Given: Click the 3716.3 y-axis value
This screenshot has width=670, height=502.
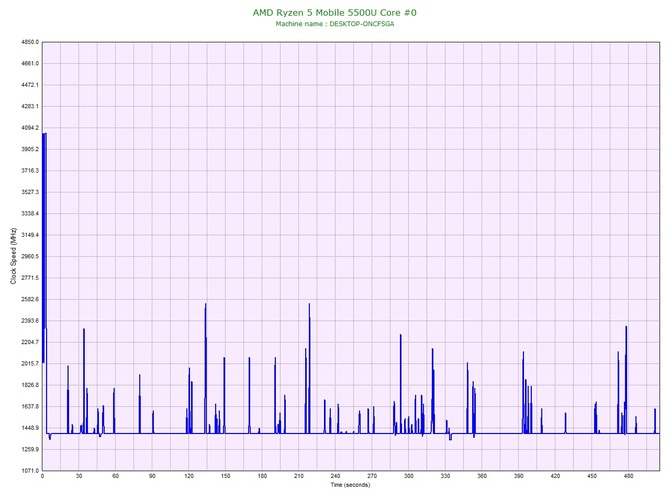Looking at the screenshot, I should 29,171.
